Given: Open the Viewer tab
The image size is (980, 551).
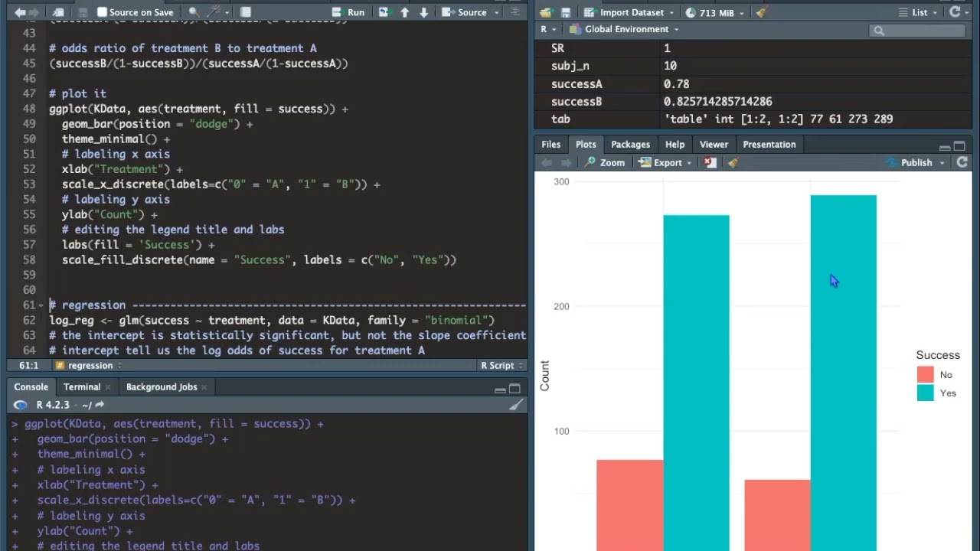Looking at the screenshot, I should [x=714, y=145].
